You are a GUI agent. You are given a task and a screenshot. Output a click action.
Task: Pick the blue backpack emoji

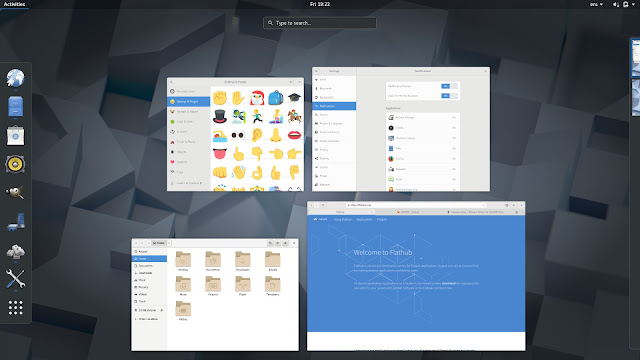[x=276, y=98]
